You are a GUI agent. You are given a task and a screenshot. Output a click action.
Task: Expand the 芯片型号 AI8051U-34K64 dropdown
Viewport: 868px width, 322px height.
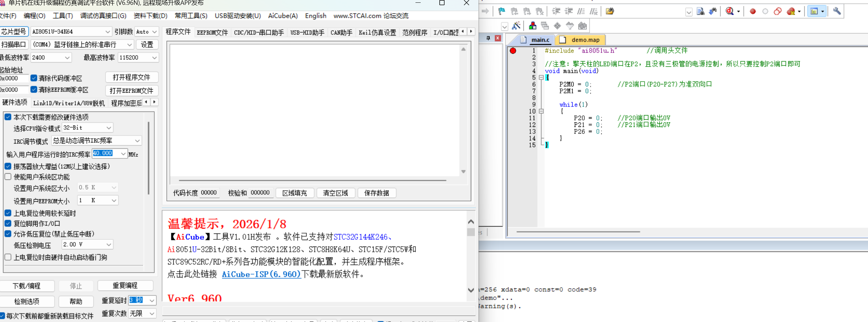[107, 32]
